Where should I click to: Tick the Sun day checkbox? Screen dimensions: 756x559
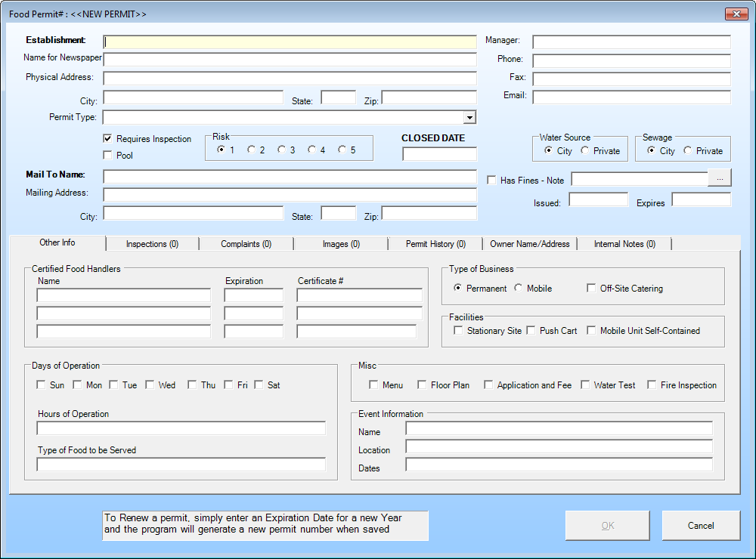41,385
